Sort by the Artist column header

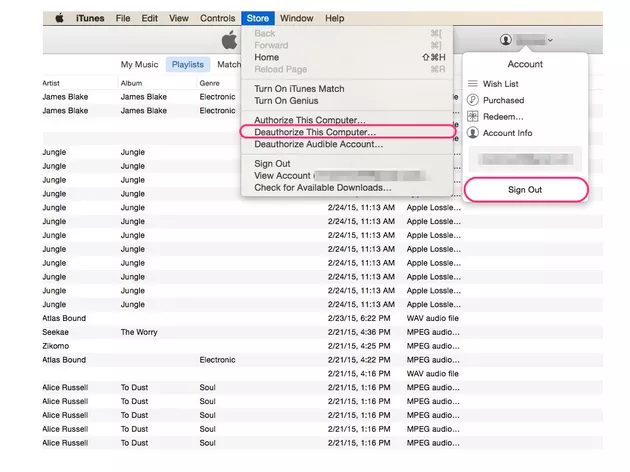click(x=52, y=82)
